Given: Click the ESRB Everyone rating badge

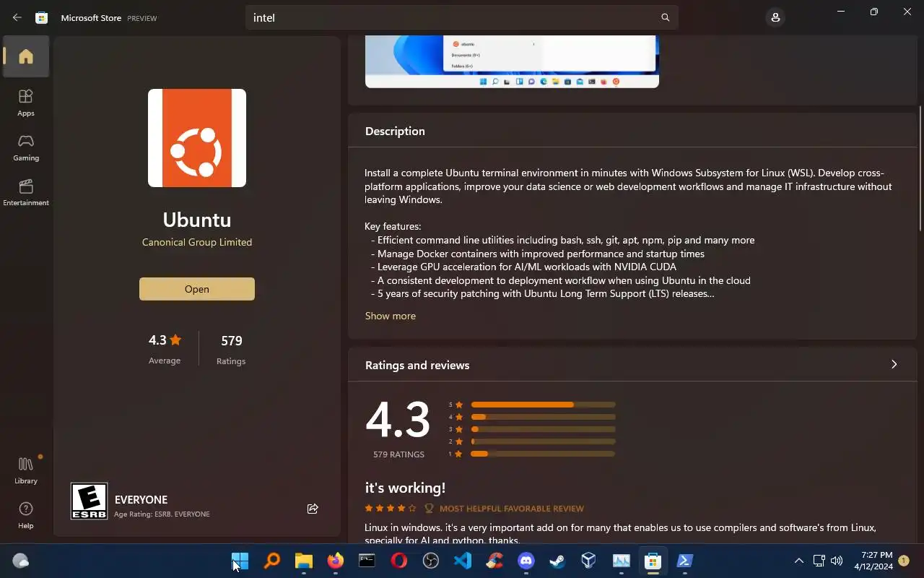Looking at the screenshot, I should point(89,501).
